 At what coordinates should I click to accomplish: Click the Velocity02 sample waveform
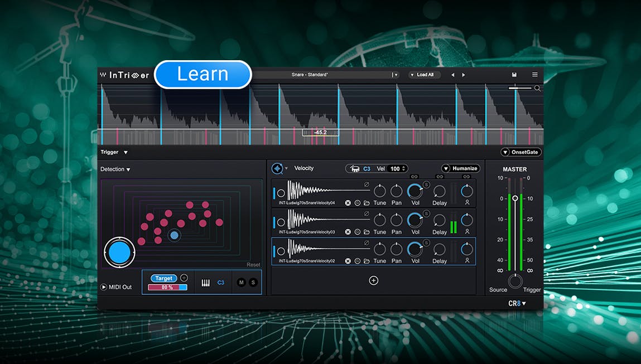coord(328,249)
